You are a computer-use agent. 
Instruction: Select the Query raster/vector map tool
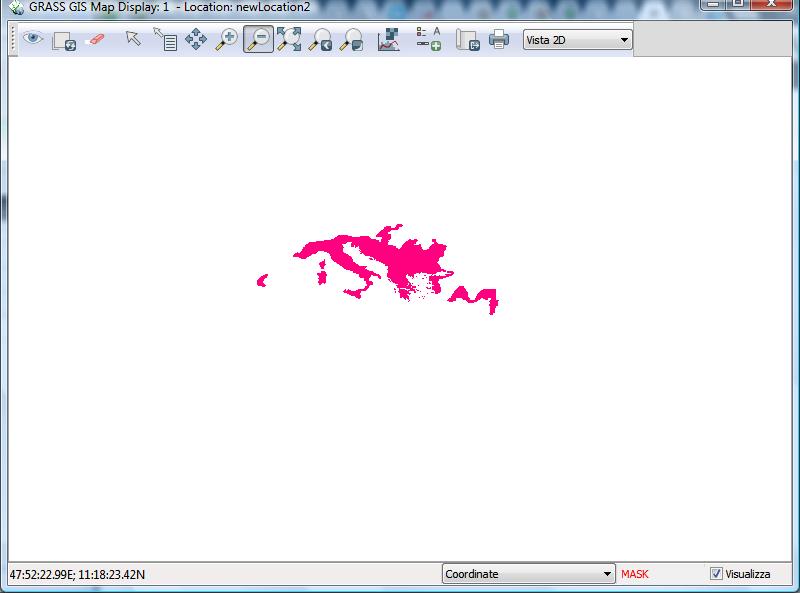(x=165, y=39)
